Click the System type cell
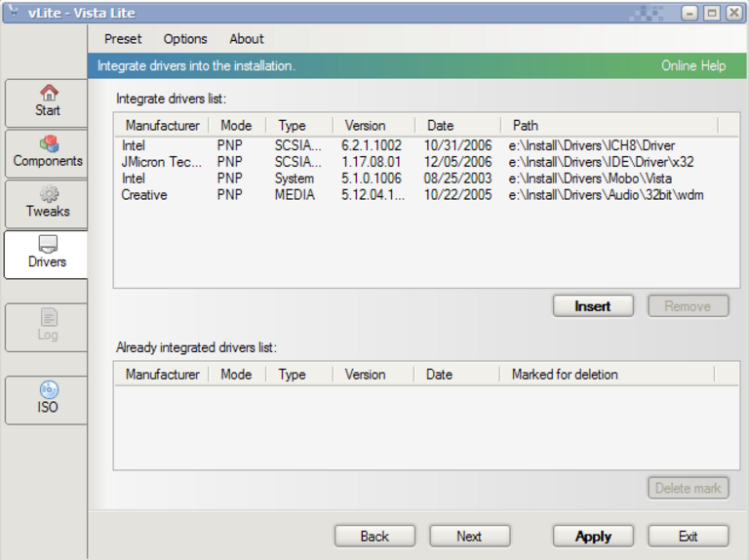The image size is (749, 560). click(295, 179)
